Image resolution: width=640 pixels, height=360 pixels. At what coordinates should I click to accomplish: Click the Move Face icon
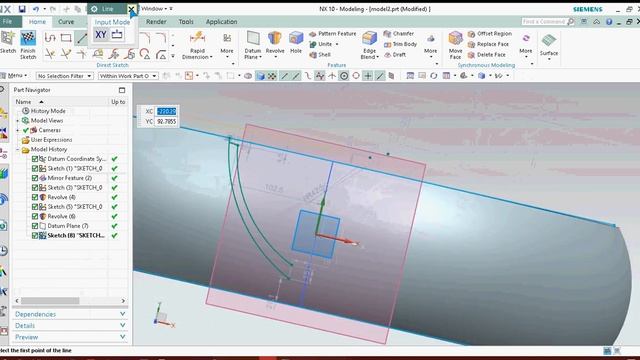tap(455, 39)
